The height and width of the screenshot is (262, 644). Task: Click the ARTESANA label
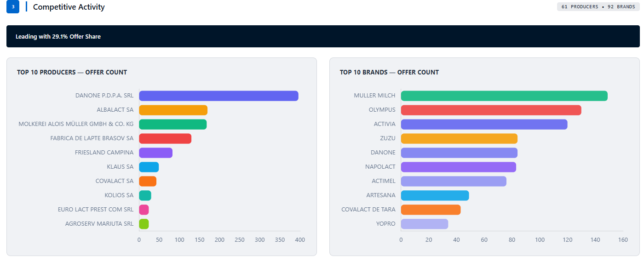381,195
